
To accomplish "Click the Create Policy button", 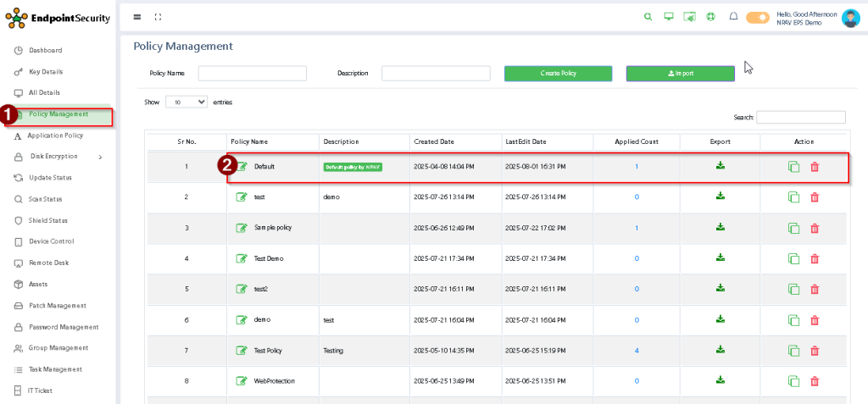I will (558, 74).
